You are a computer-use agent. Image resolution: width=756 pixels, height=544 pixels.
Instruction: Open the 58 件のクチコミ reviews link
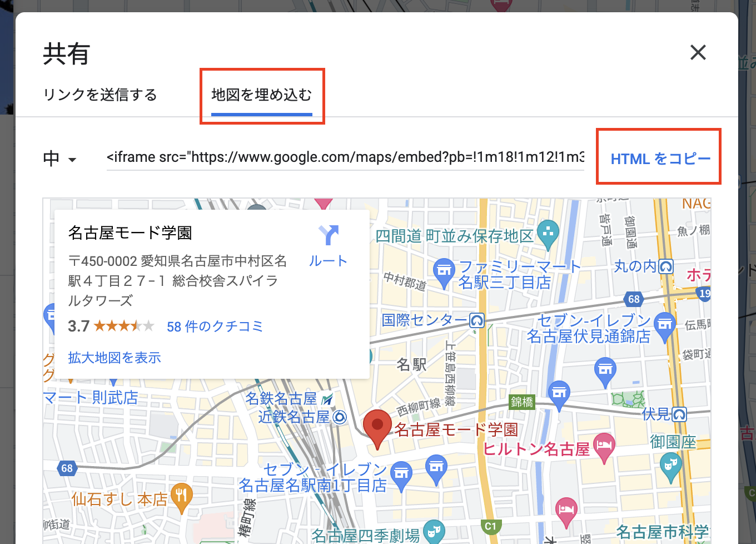click(215, 327)
